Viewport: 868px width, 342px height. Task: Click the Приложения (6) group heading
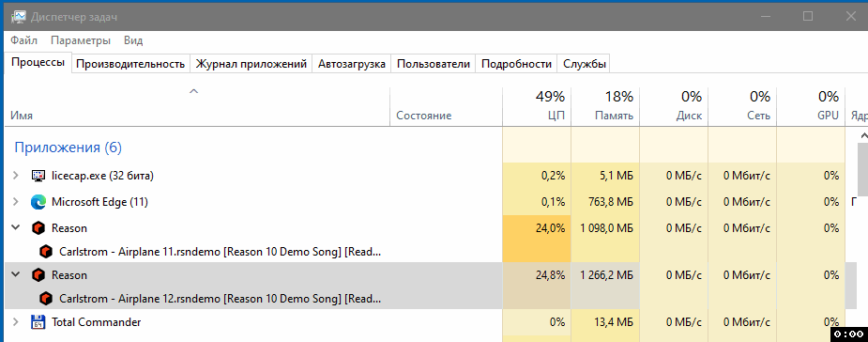(69, 148)
